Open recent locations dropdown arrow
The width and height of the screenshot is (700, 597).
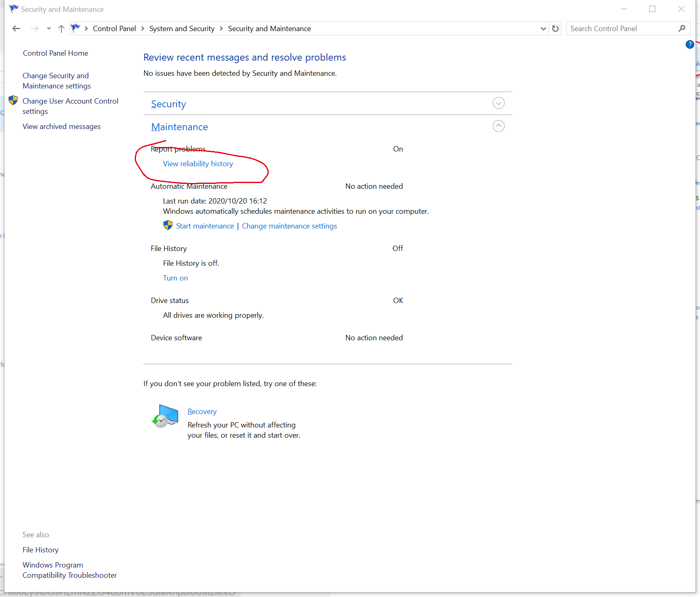tap(49, 28)
